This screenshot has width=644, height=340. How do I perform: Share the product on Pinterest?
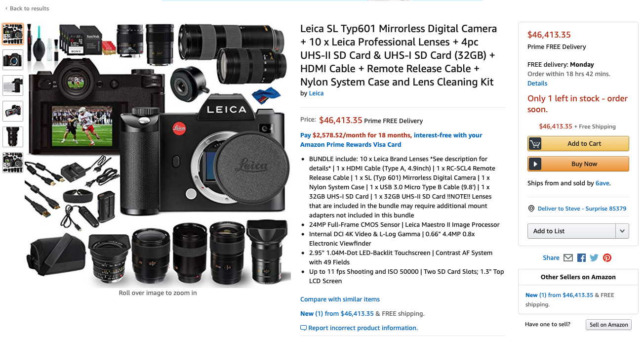(607, 257)
